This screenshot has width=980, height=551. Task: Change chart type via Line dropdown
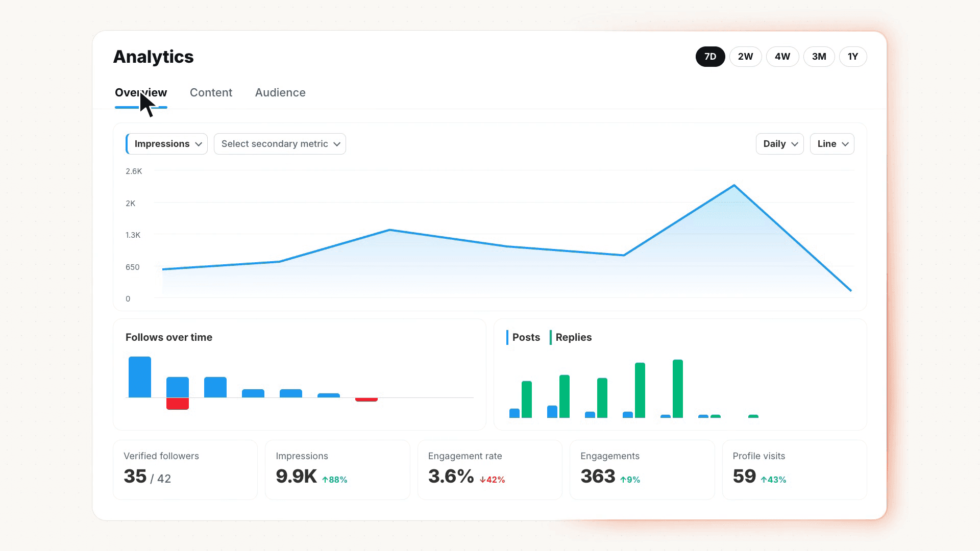click(832, 144)
